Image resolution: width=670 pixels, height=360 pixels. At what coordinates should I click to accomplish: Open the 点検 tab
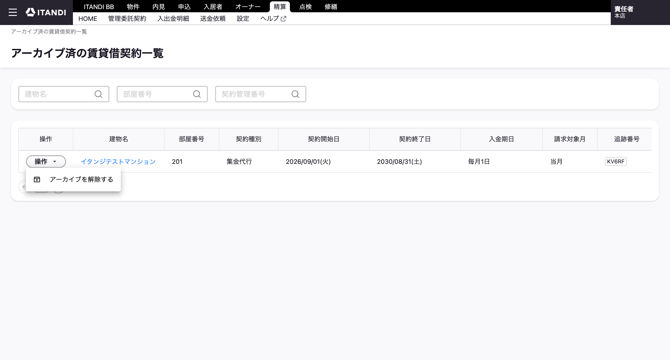(305, 7)
